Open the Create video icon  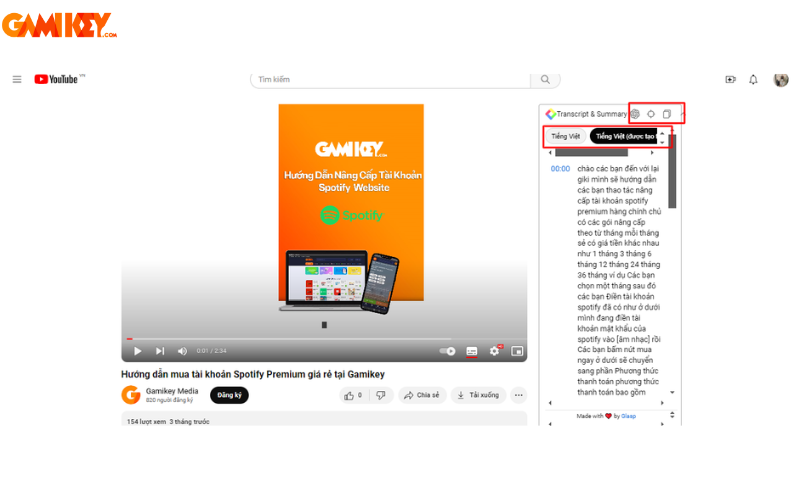point(729,79)
